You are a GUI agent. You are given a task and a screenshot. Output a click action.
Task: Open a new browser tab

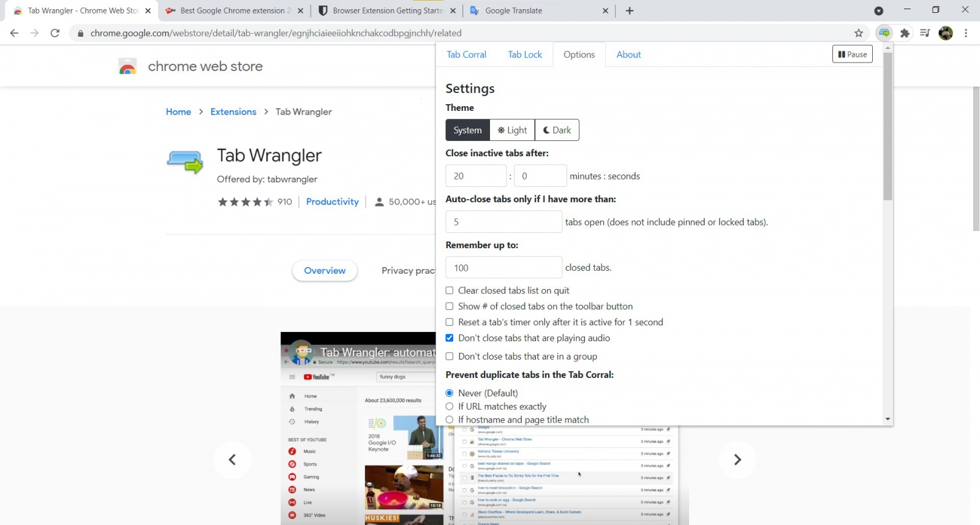click(630, 10)
